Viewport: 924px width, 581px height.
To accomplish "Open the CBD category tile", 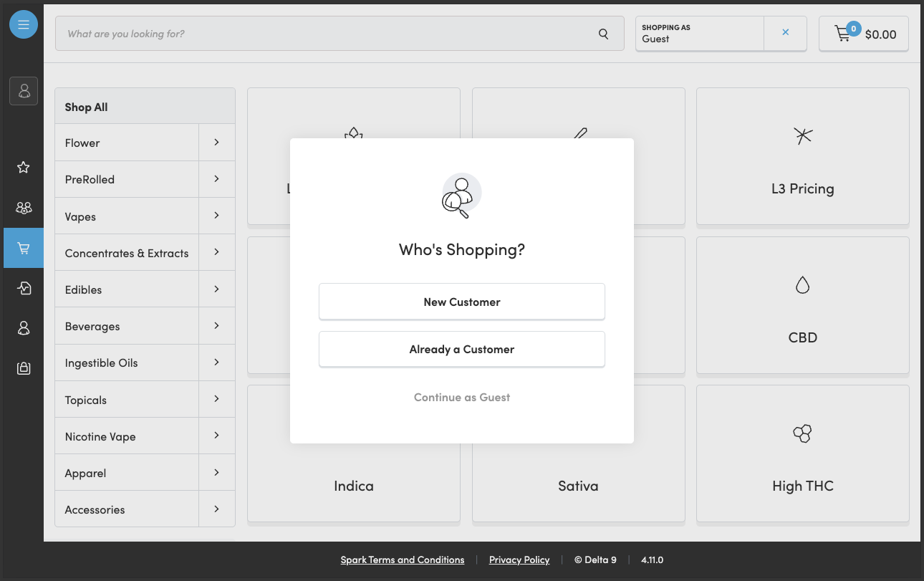I will tap(802, 305).
